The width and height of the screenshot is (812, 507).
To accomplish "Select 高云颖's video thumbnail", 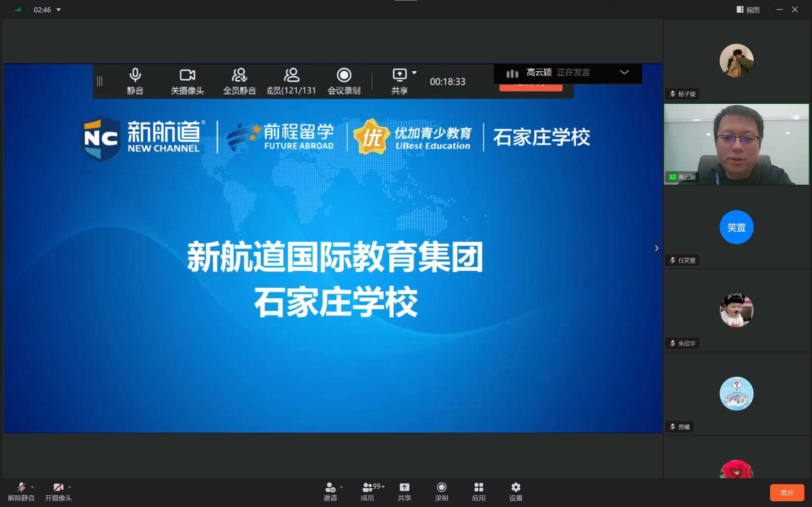I will pos(736,144).
